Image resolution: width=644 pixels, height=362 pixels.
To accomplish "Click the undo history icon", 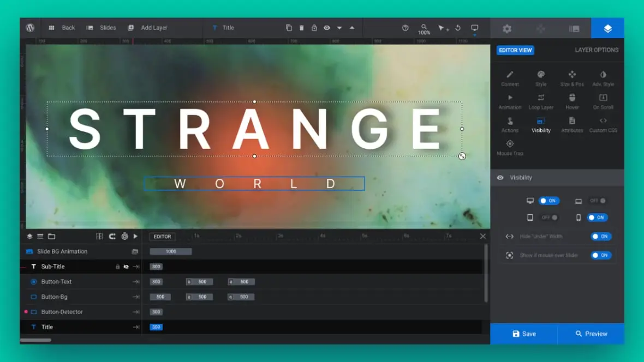I will pyautogui.click(x=458, y=28).
